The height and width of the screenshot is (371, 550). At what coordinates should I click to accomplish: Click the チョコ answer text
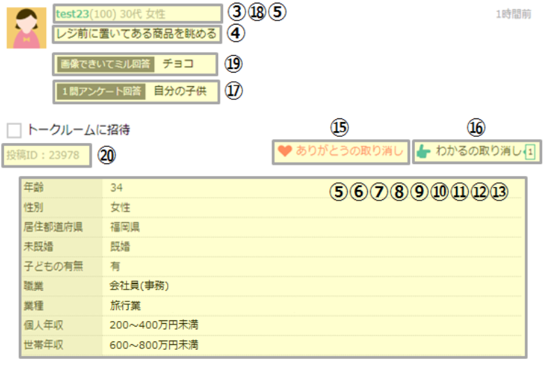point(178,64)
